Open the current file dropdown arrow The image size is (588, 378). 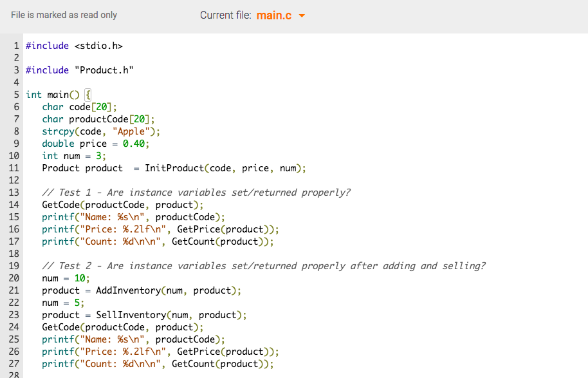coord(302,15)
